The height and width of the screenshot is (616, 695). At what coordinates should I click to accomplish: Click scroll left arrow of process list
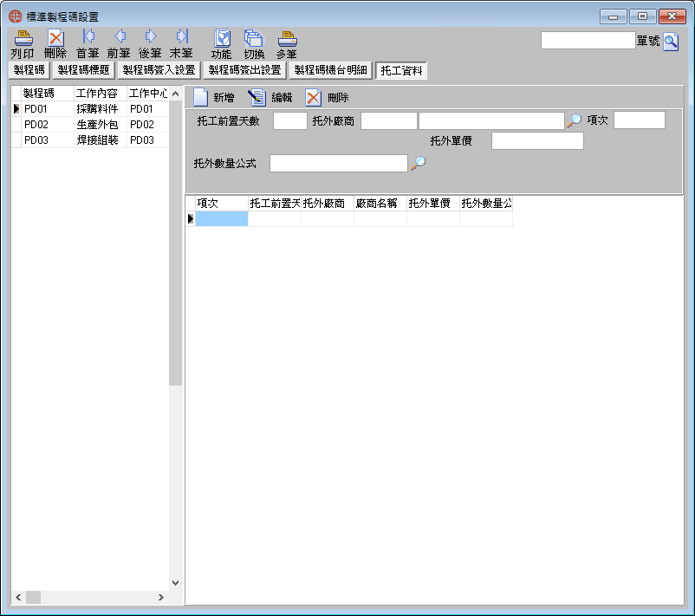pyautogui.click(x=18, y=598)
